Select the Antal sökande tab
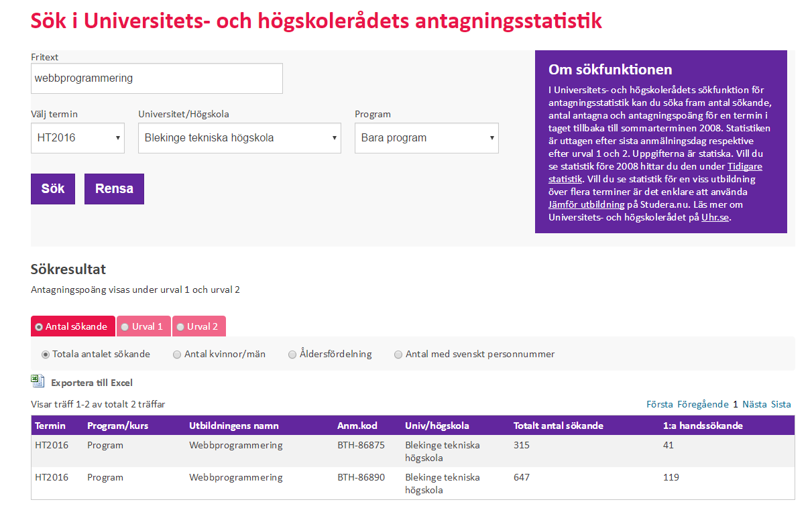This screenshot has height=506, width=812. click(x=73, y=326)
